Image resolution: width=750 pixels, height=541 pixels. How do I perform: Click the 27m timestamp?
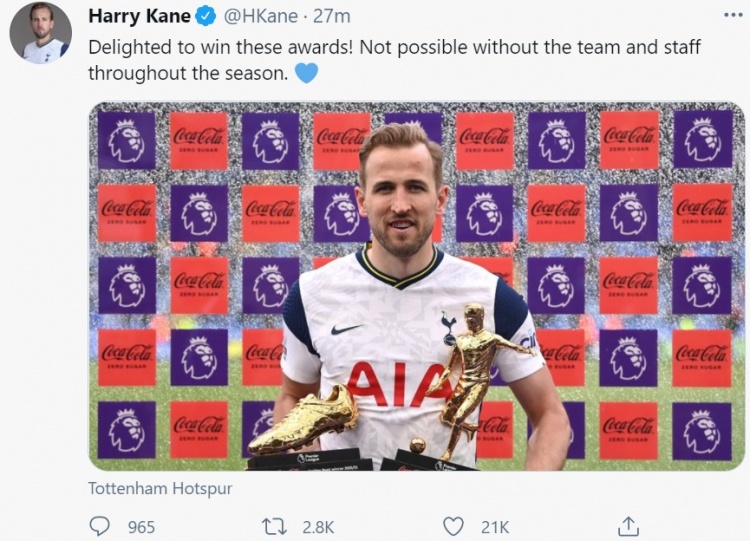point(332,17)
